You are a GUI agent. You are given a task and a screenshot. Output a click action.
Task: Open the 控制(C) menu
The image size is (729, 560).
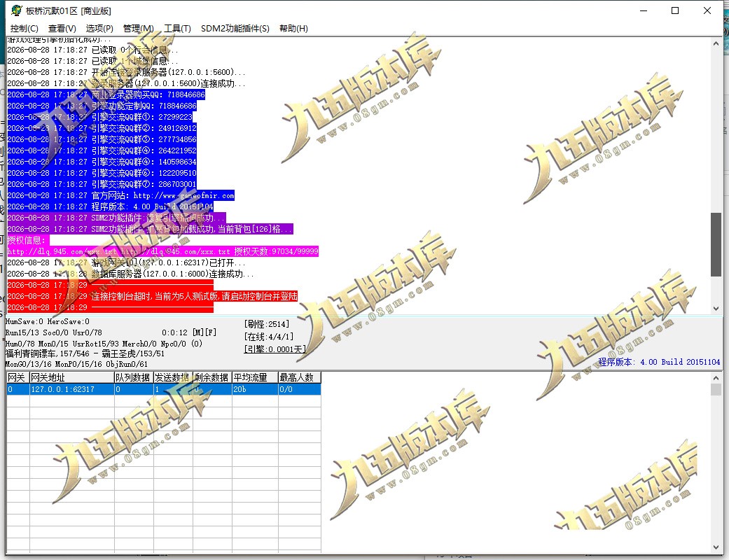[25, 28]
